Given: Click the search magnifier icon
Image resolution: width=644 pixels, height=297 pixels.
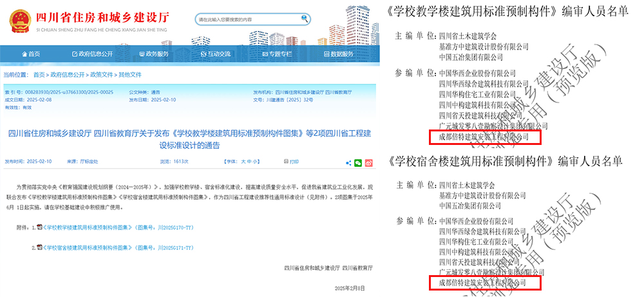Looking at the screenshot, I should (305, 18).
